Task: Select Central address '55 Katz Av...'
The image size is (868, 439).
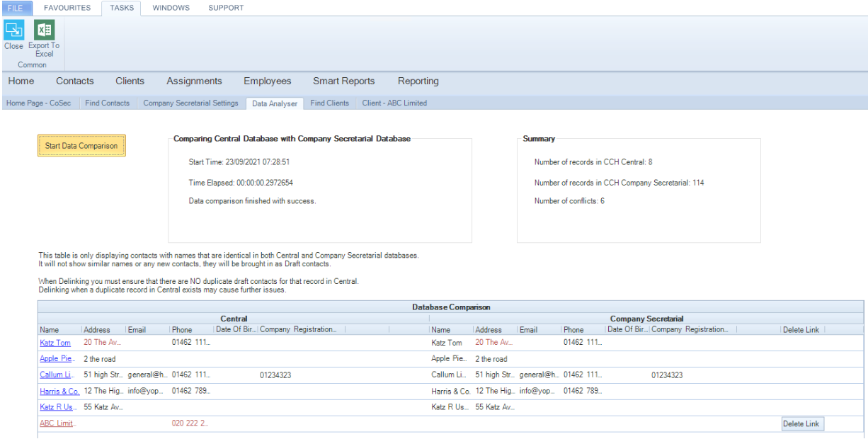Action: tap(103, 408)
